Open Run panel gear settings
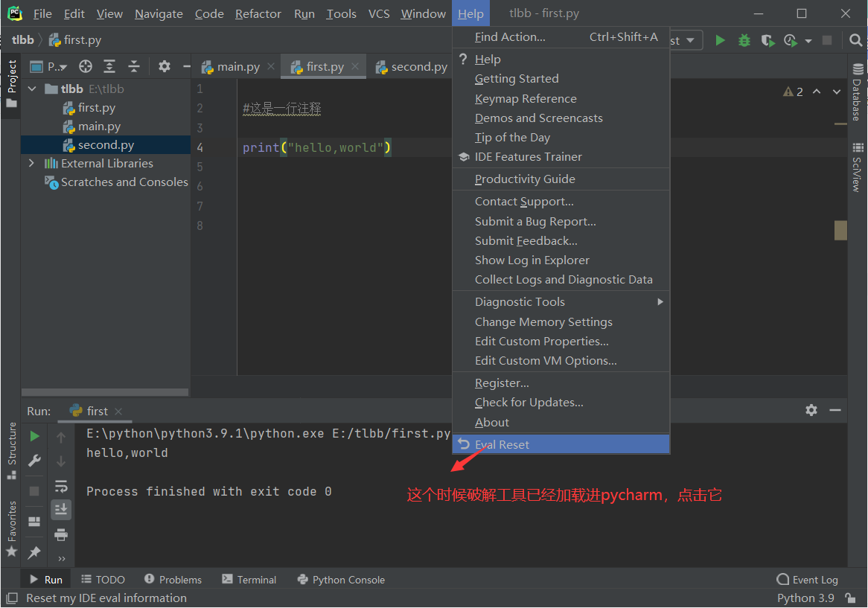The width and height of the screenshot is (868, 608). (x=811, y=410)
